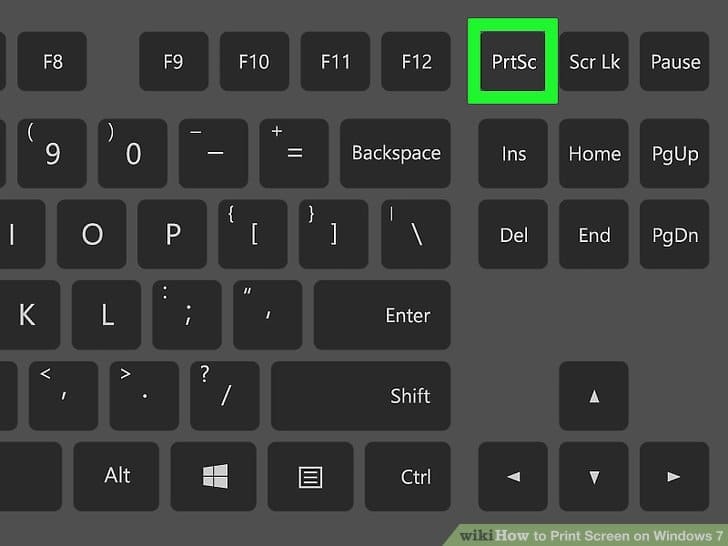Click the down arrow key
This screenshot has height=546, width=728.
594,476
